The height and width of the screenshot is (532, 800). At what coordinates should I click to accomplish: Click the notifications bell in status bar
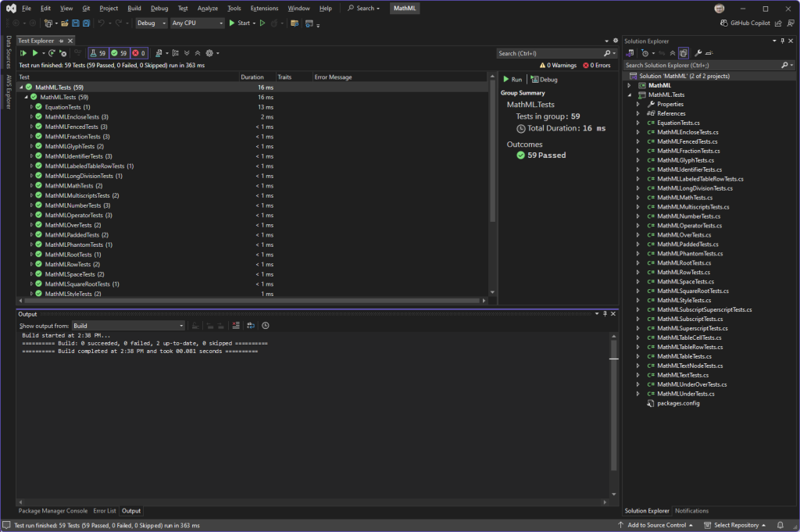[780, 525]
